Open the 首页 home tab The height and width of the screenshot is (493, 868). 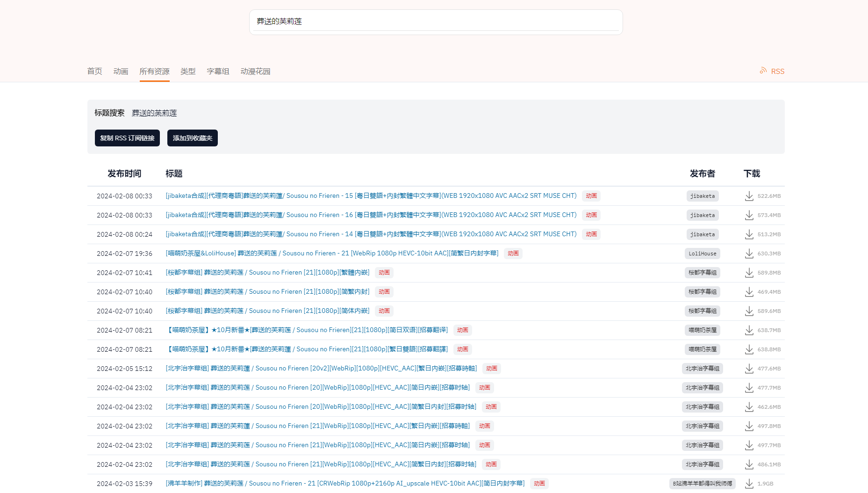[94, 71]
